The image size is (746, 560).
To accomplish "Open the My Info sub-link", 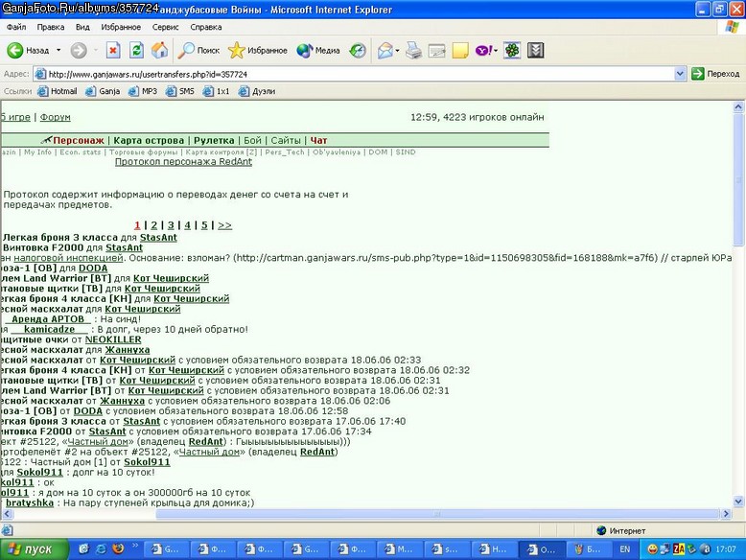I will pyautogui.click(x=37, y=152).
